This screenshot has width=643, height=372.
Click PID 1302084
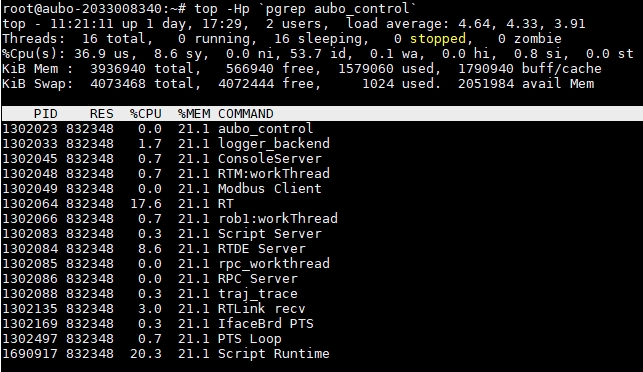click(30, 249)
